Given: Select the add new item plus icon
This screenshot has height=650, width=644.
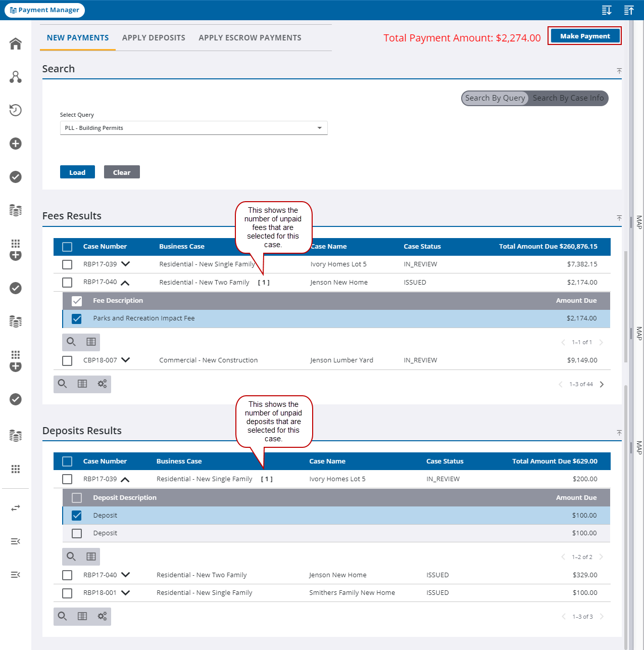Looking at the screenshot, I should [x=15, y=144].
